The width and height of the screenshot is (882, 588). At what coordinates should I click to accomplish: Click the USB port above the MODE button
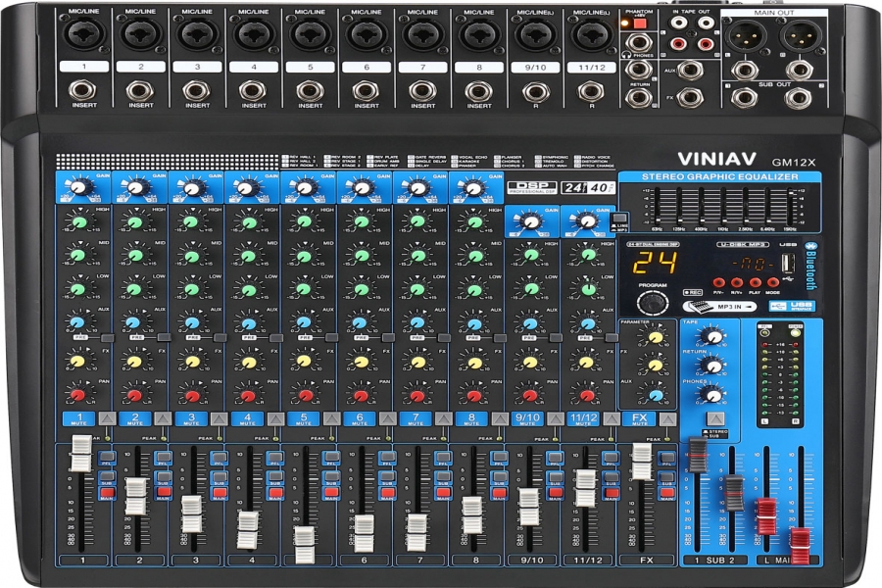(x=789, y=265)
